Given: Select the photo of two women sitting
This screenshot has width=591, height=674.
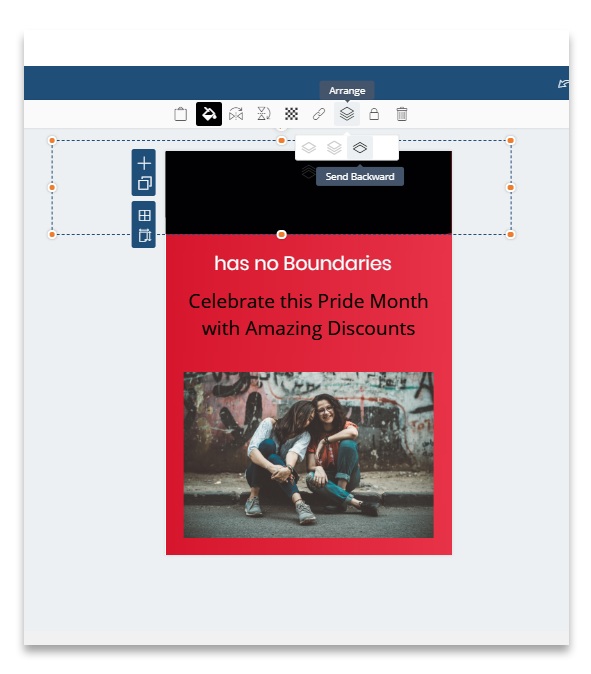Looking at the screenshot, I should [x=309, y=455].
